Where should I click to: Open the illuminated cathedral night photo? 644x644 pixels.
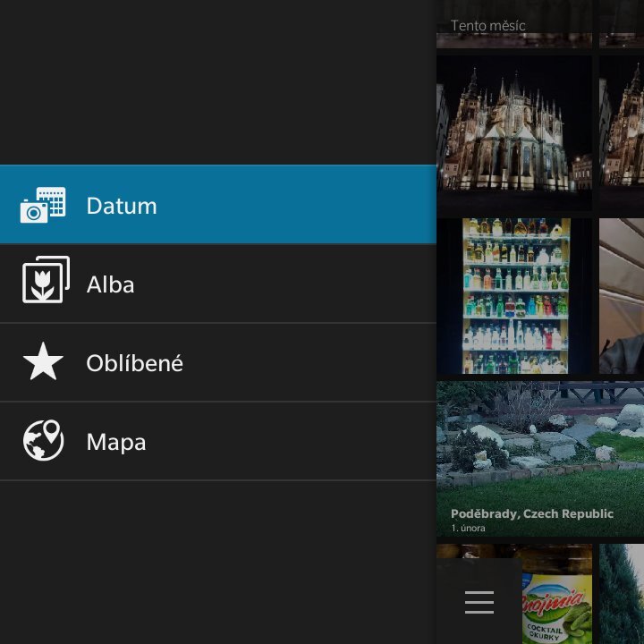(x=514, y=132)
